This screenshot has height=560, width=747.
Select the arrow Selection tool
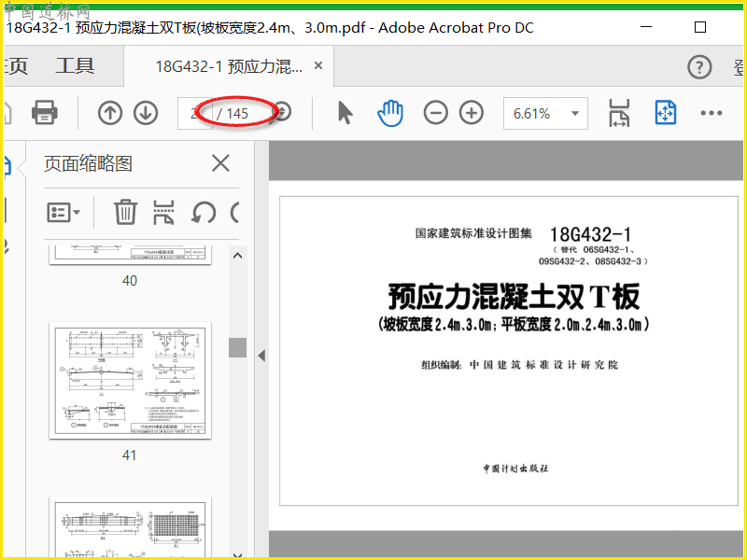[x=345, y=113]
